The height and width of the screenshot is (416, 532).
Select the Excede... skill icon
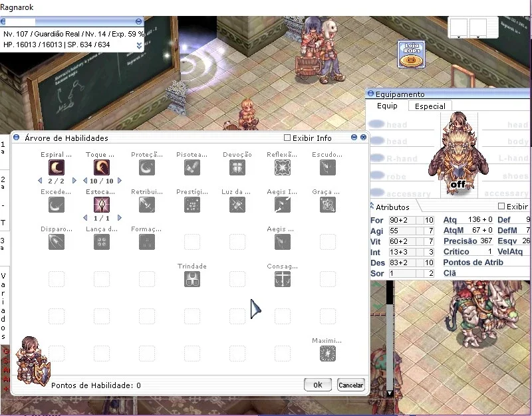click(x=57, y=205)
